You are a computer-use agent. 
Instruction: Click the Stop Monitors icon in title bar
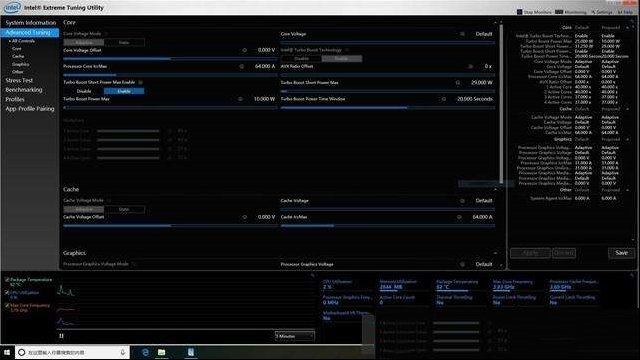click(519, 12)
